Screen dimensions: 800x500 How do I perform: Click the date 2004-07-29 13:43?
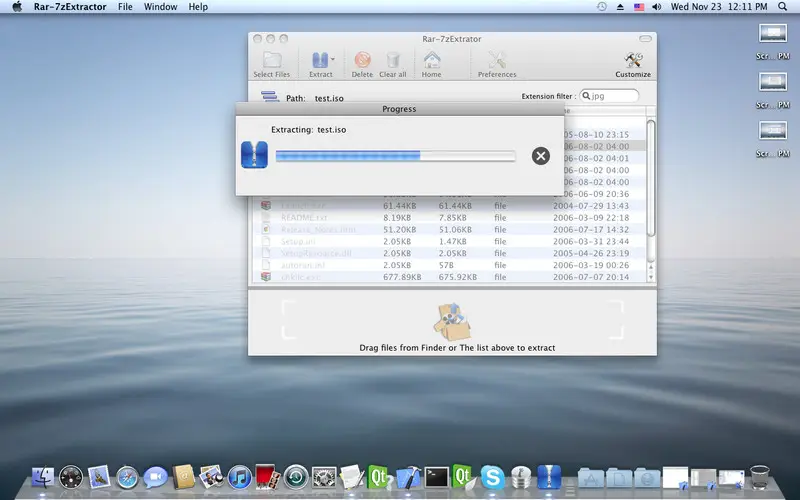pos(591,206)
